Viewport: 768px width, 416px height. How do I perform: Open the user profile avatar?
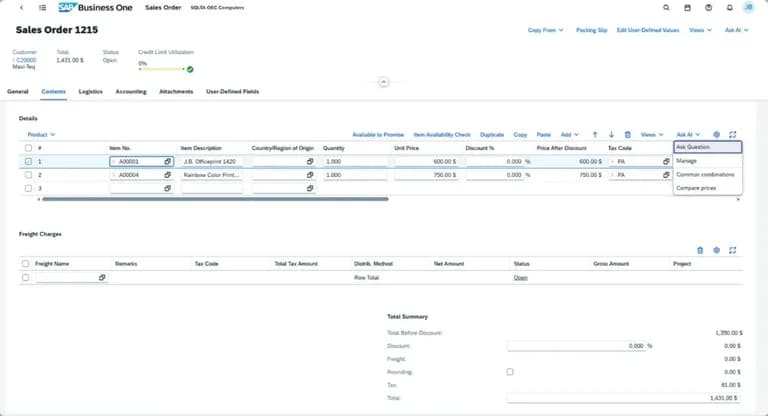point(748,7)
